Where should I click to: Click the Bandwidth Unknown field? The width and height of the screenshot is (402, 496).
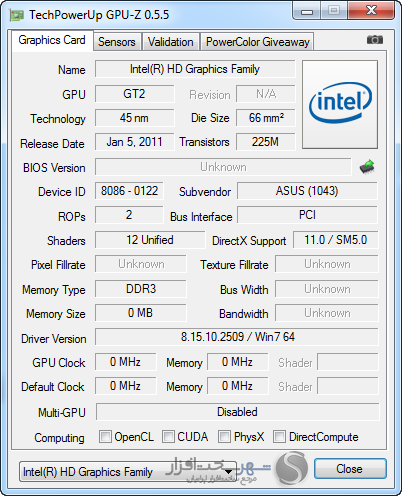327,313
